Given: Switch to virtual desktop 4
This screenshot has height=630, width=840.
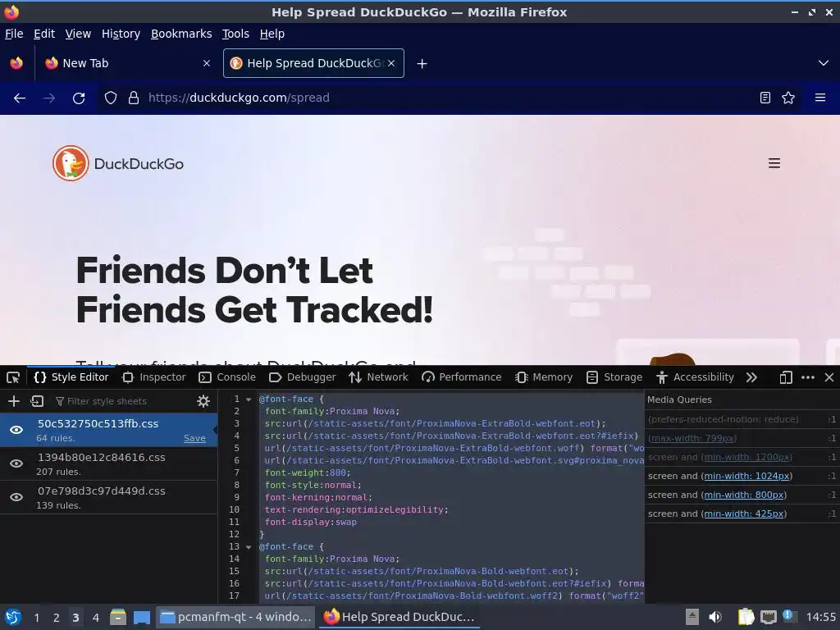Looking at the screenshot, I should point(95,618).
